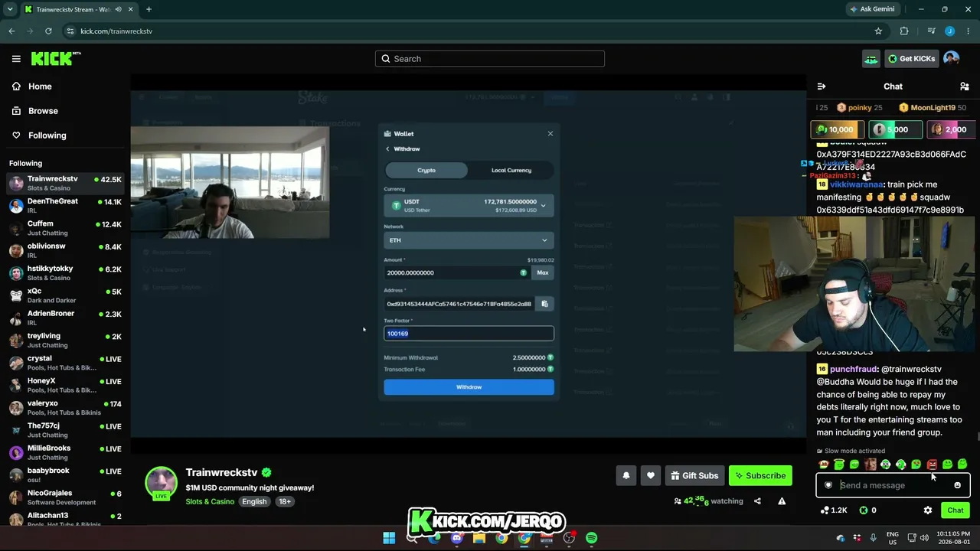Viewport: 980px width, 551px height.
Task: Open the tab search dropdown arrow
Action: pos(10,9)
